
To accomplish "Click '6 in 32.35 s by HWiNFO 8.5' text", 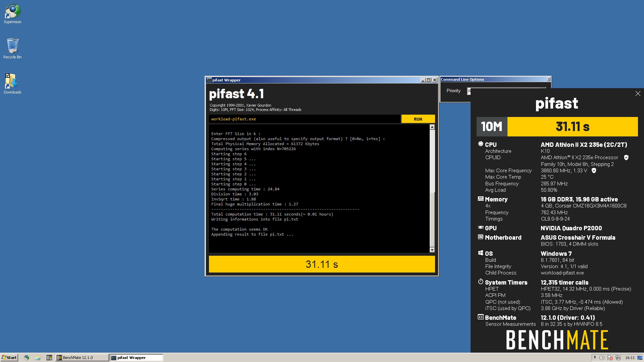I will point(572,324).
